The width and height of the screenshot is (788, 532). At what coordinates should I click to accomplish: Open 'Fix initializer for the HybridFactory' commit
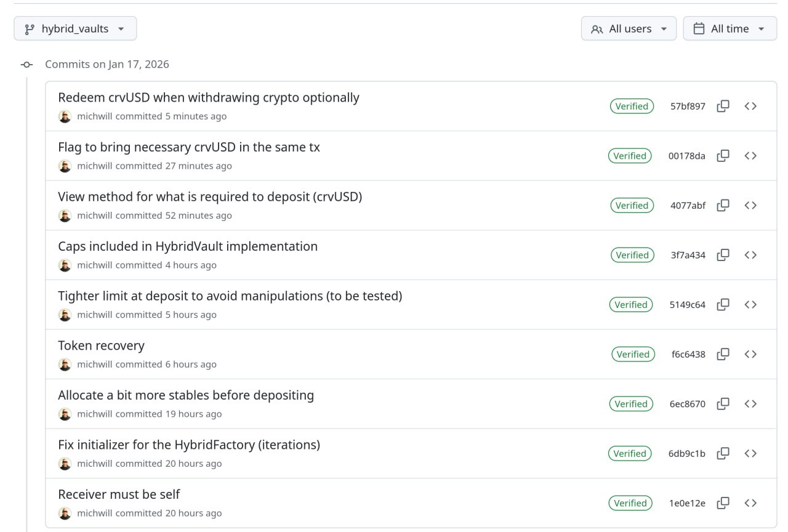[x=189, y=445]
